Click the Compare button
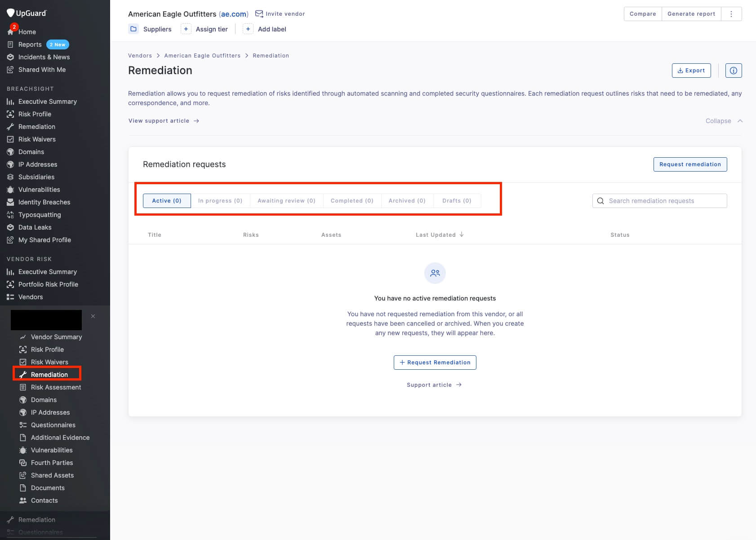This screenshot has height=540, width=756. click(643, 14)
